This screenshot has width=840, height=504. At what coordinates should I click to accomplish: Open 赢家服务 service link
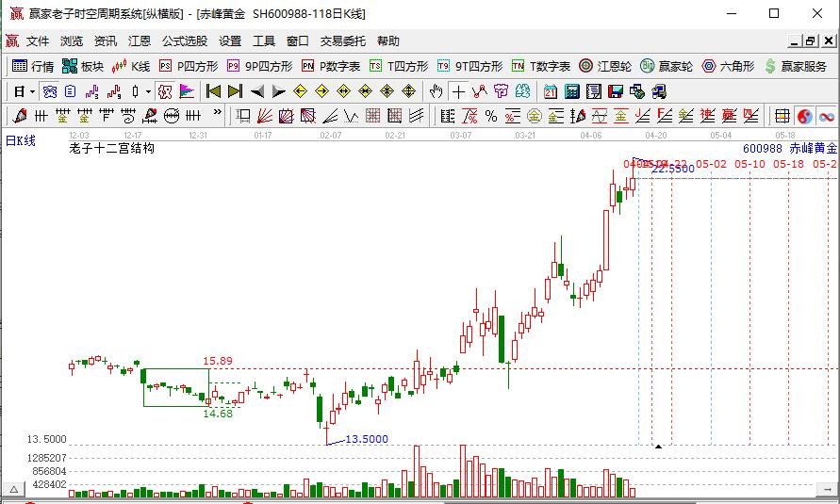click(x=796, y=66)
